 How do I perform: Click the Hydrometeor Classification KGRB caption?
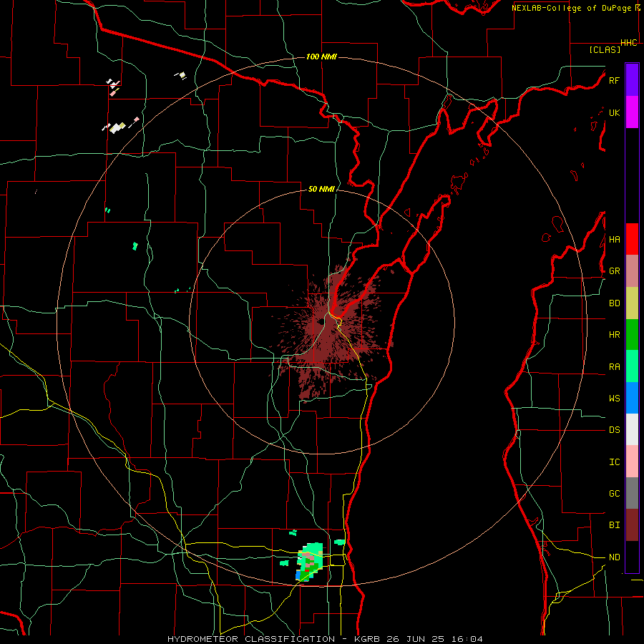[x=325, y=639]
